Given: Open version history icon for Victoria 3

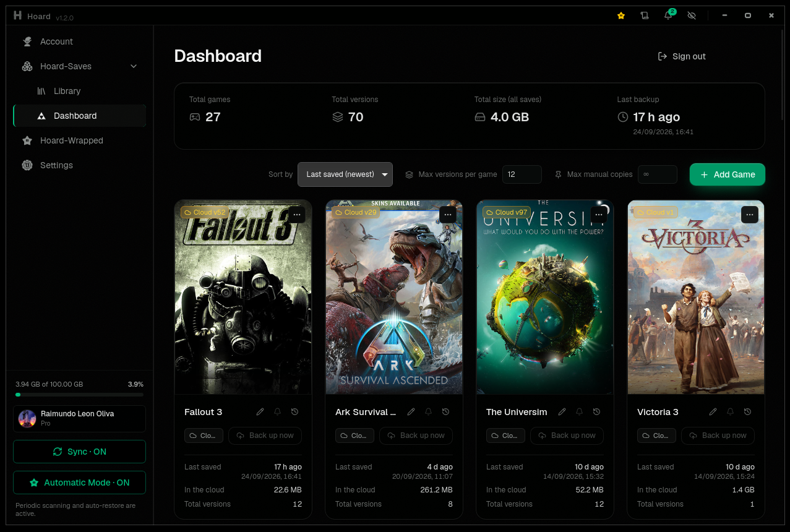Looking at the screenshot, I should click(747, 412).
